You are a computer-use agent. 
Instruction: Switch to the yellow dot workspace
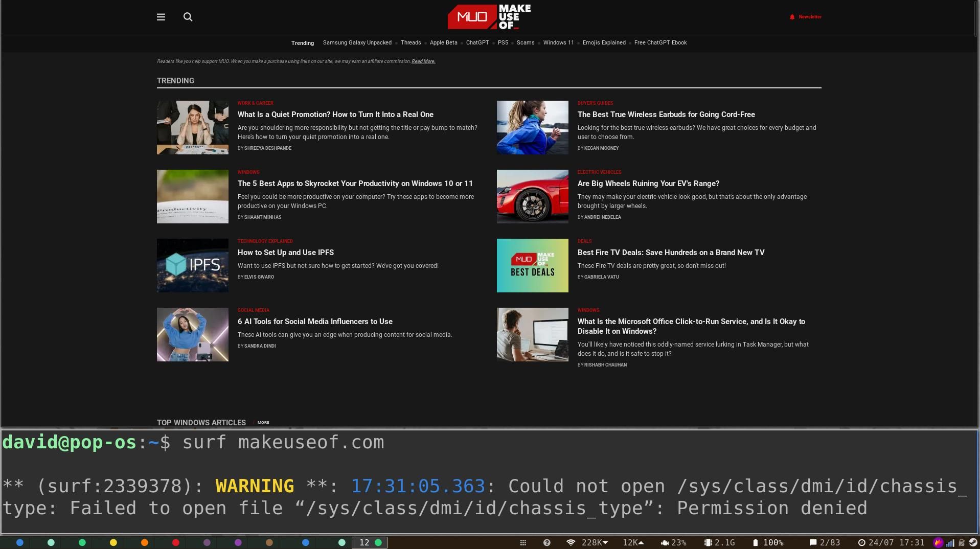pyautogui.click(x=113, y=542)
